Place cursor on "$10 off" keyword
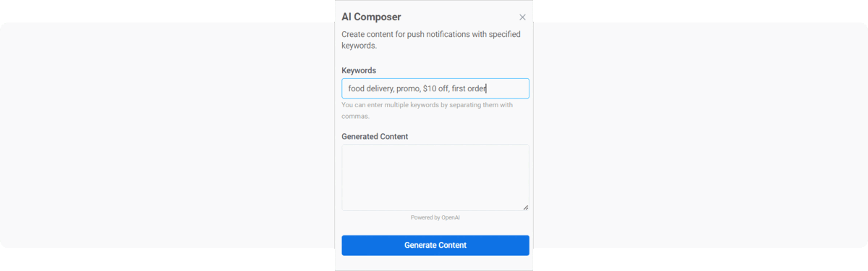 [435, 88]
